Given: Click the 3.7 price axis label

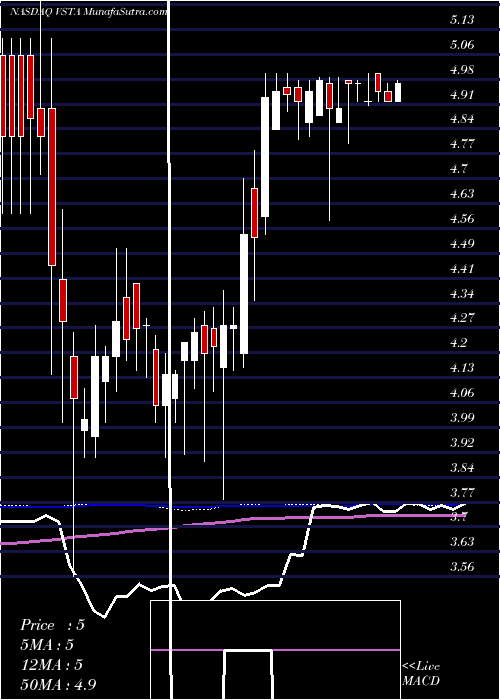Looking at the screenshot, I should click(x=458, y=518).
